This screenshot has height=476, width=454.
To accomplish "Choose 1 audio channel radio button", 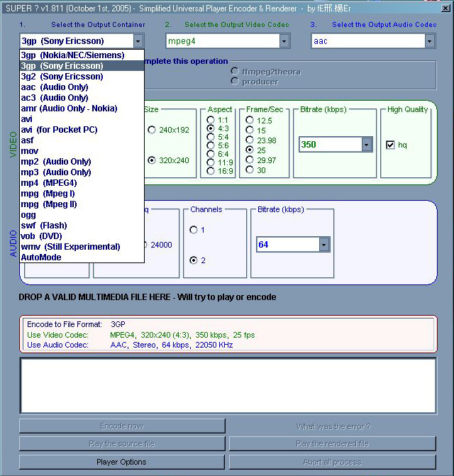I will [194, 230].
